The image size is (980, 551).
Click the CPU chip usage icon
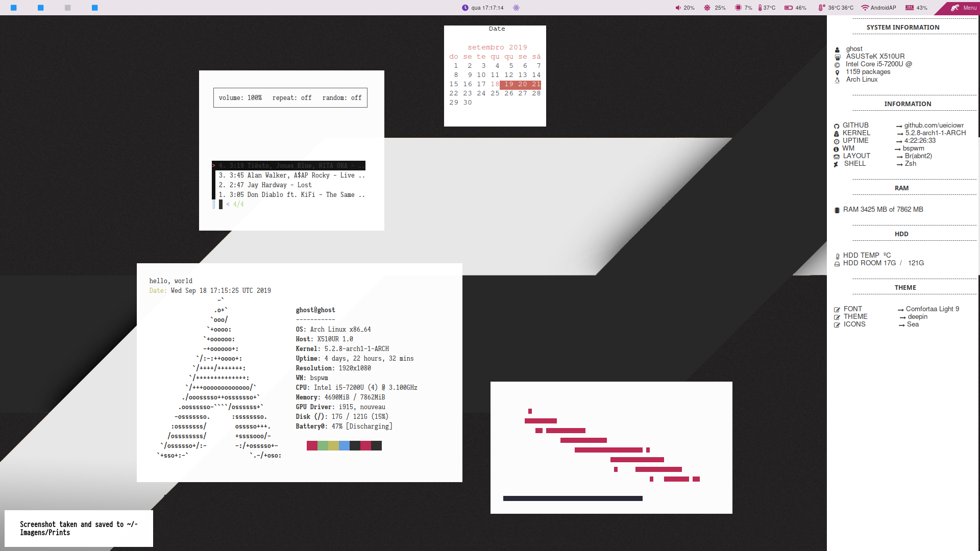click(x=738, y=8)
